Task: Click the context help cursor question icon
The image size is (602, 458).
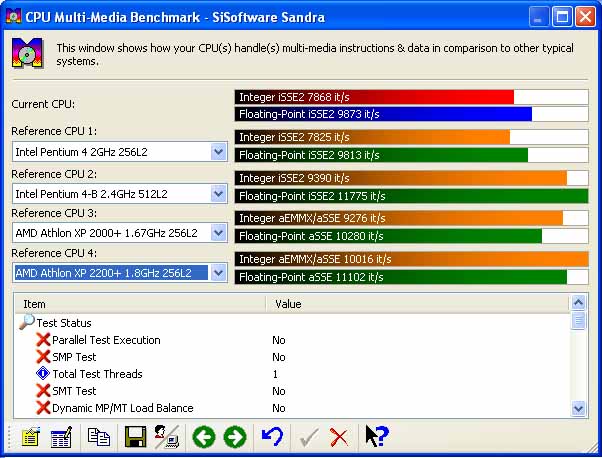Action: pos(377,436)
